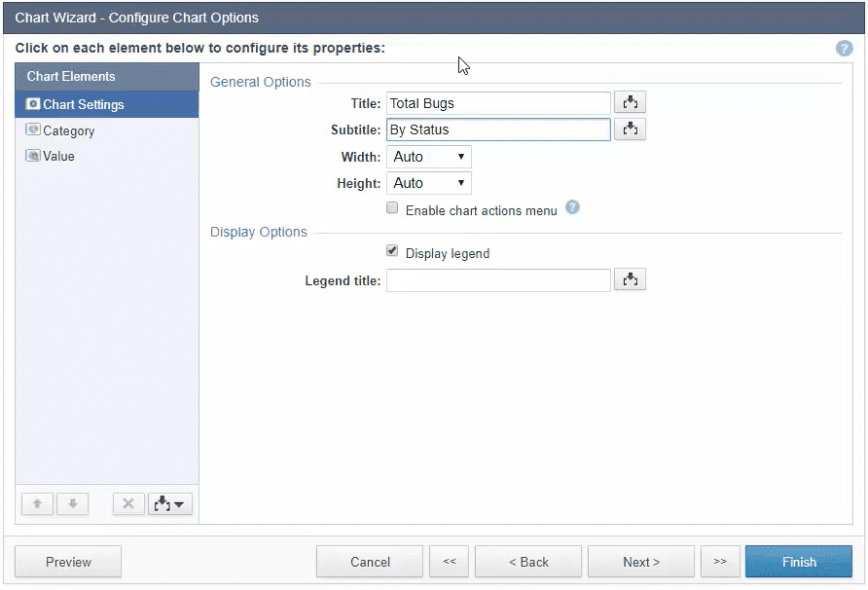
Task: Click help icon beside chart actions menu
Action: click(572, 207)
